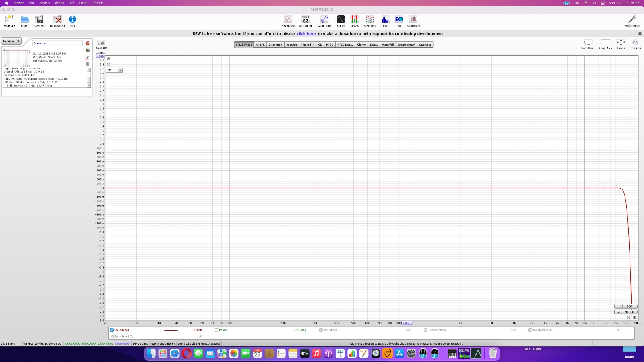Save the Soundcard measurement disk icon

click(x=87, y=50)
